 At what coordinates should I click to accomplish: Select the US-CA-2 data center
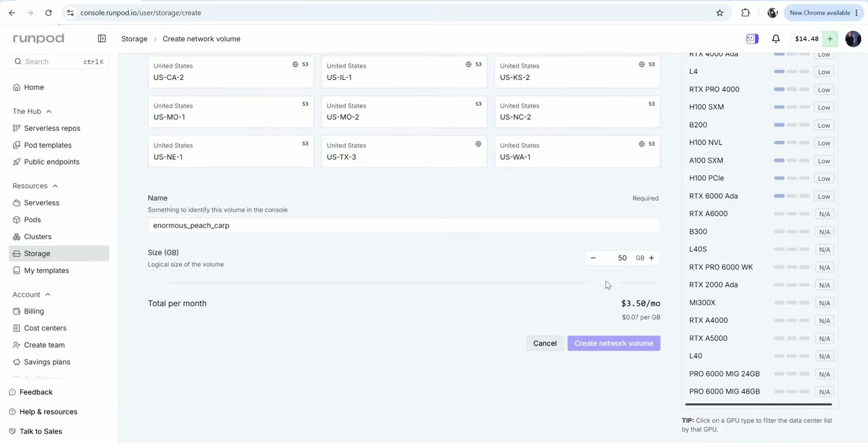(231, 72)
